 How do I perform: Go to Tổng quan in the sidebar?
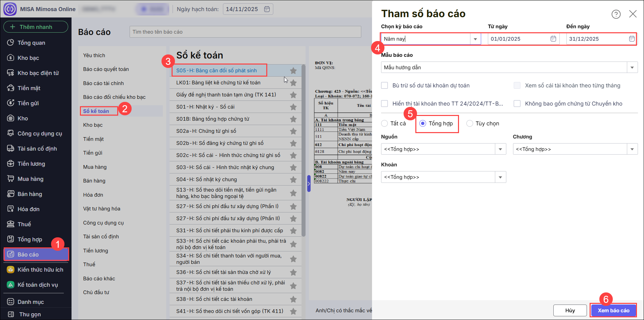tap(31, 43)
